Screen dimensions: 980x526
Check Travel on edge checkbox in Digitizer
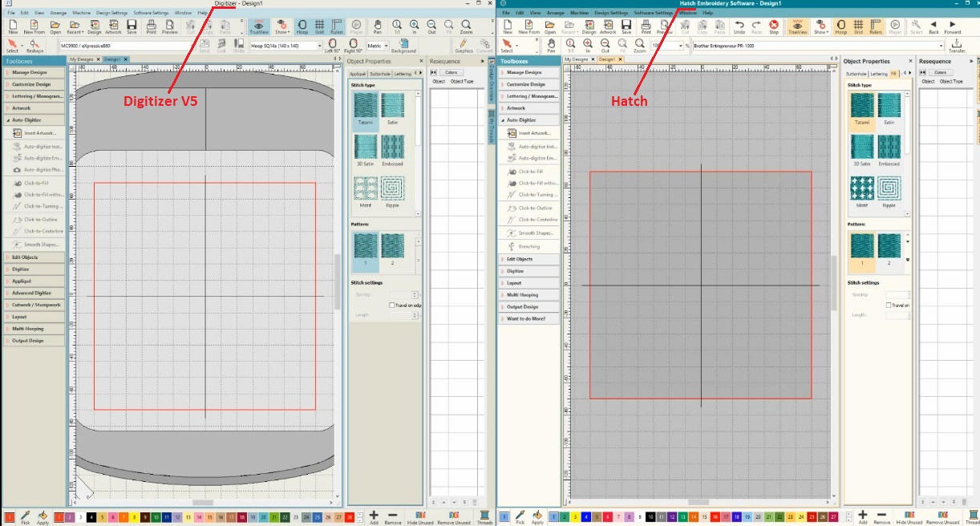point(391,305)
